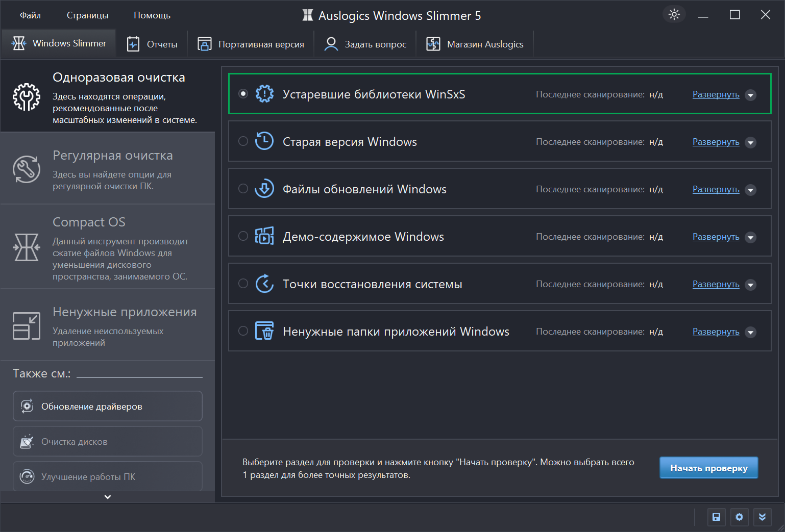Click the Windows Slimmer tab logo icon
This screenshot has height=532, width=785.
pos(19,43)
